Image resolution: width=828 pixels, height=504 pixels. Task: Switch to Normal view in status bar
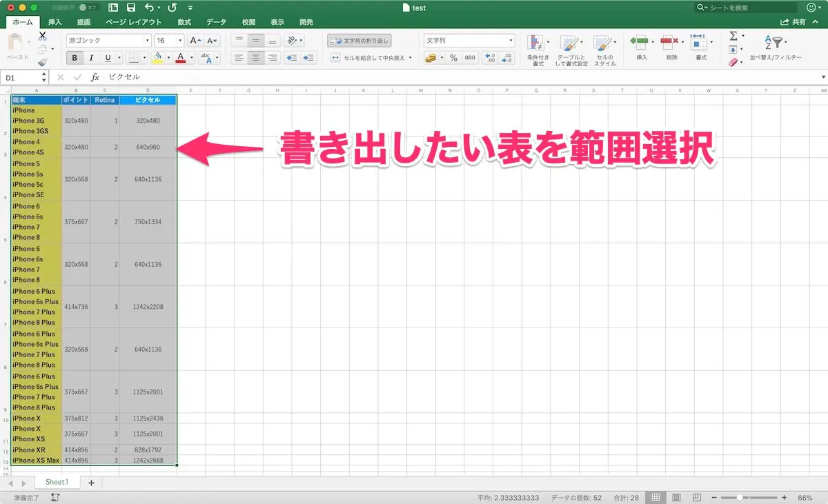[656, 497]
